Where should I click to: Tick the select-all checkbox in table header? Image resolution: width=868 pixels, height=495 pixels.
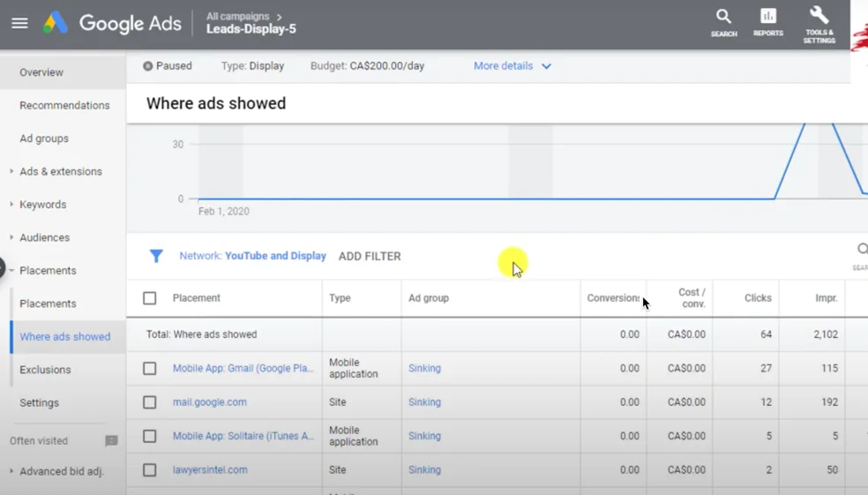tap(149, 298)
